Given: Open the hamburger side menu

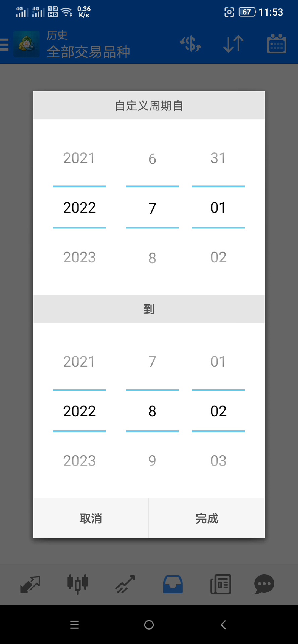Looking at the screenshot, I should [x=4, y=44].
